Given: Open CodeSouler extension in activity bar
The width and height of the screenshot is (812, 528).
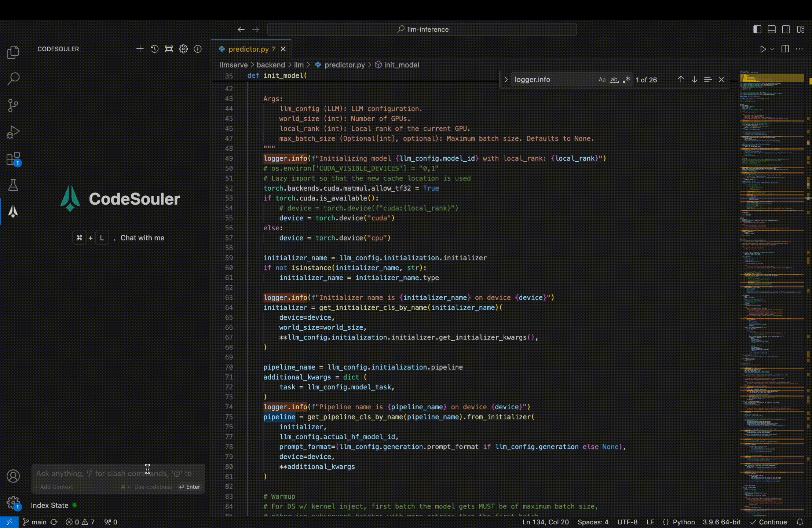Looking at the screenshot, I should [x=13, y=212].
